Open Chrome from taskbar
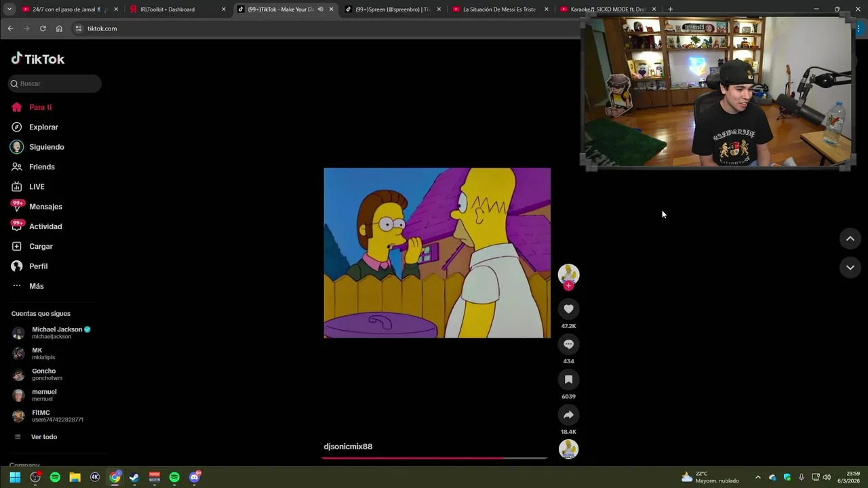868x488 pixels. (115, 477)
